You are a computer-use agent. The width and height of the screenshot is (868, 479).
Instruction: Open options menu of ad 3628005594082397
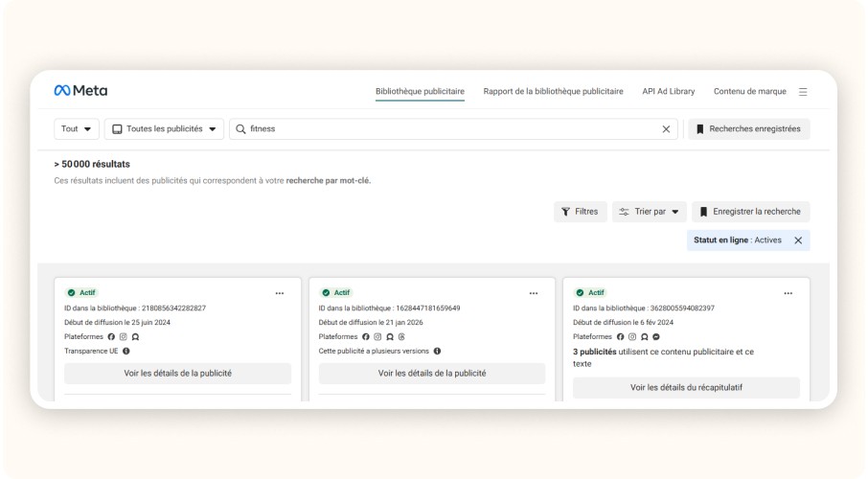pos(788,293)
